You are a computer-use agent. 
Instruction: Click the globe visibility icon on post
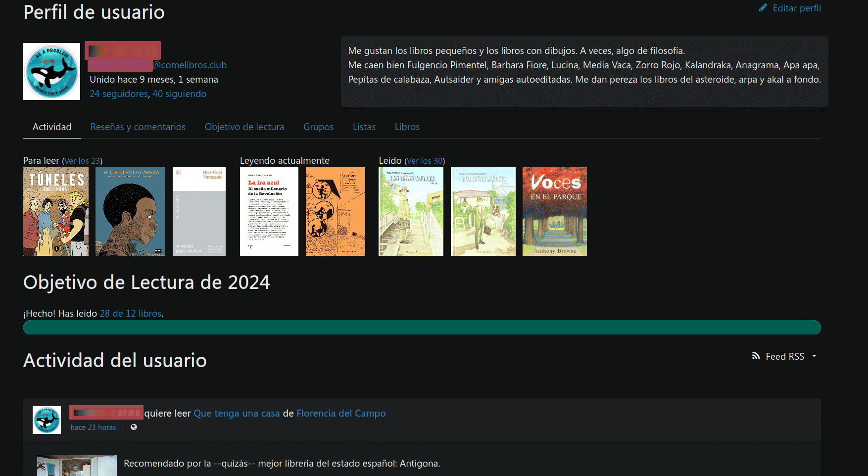[134, 427]
